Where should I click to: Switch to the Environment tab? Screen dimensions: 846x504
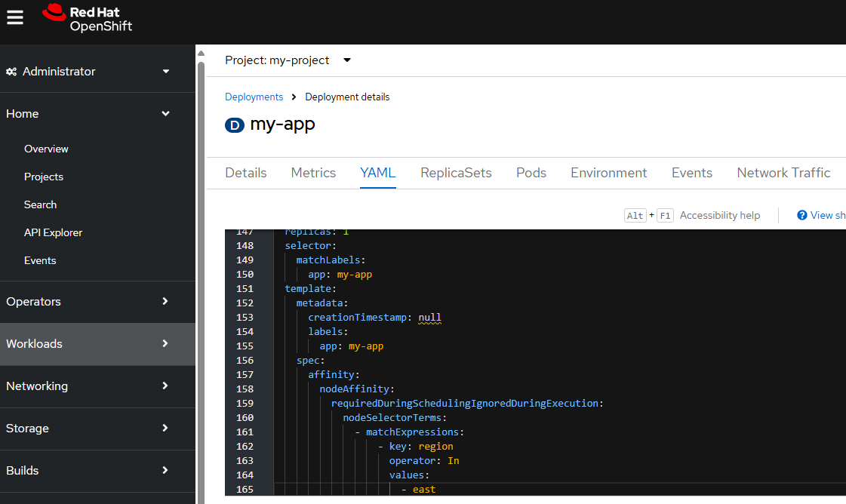click(x=608, y=173)
